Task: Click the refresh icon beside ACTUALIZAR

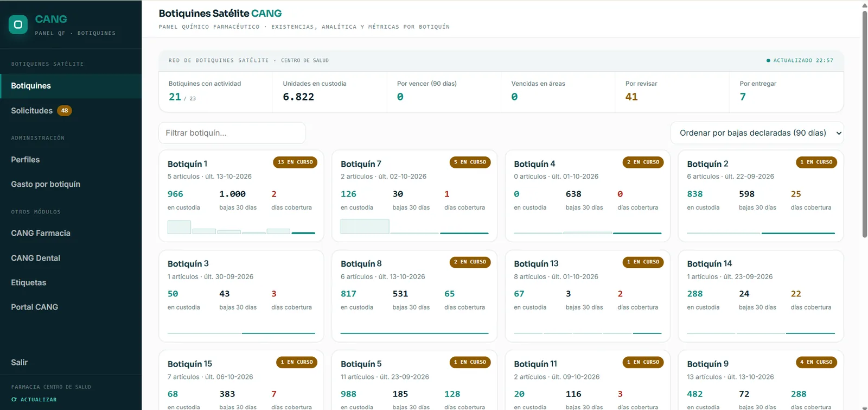Action: [14, 400]
